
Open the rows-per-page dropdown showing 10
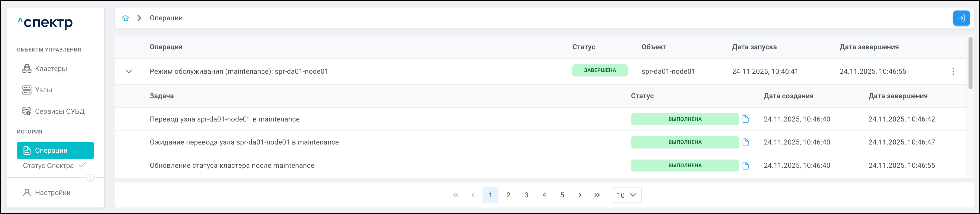point(627,195)
